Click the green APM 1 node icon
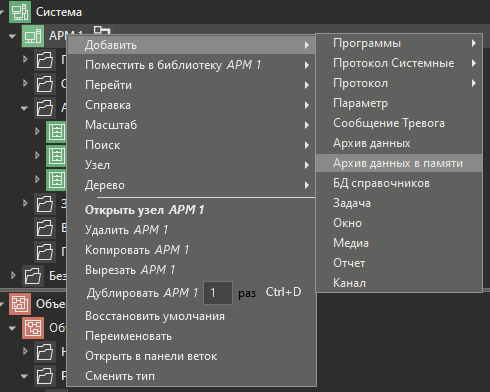 click(33, 36)
